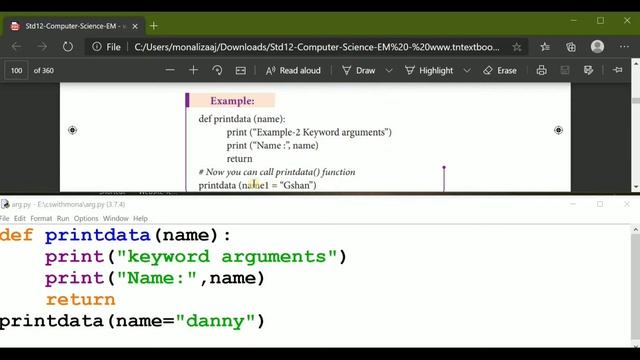This screenshot has height=360, width=640.
Task: Click 'keyword arguments' string in editor
Action: pos(227,257)
